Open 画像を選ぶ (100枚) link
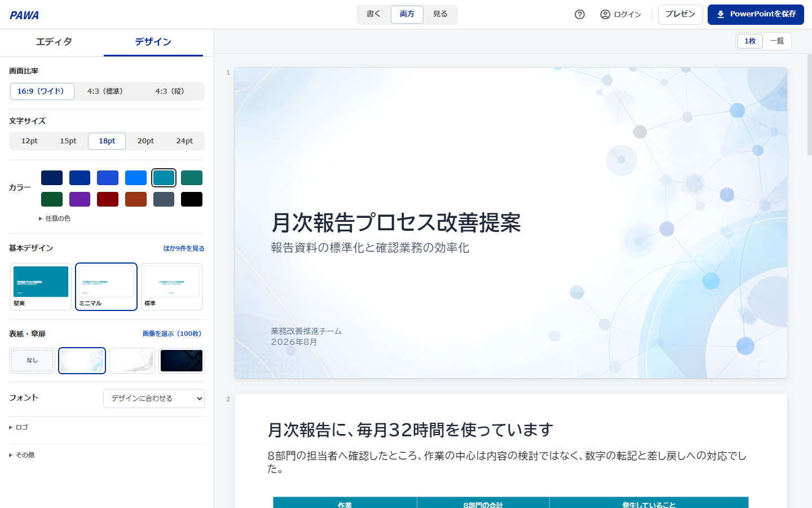Viewport: 812px width, 508px height. (174, 334)
